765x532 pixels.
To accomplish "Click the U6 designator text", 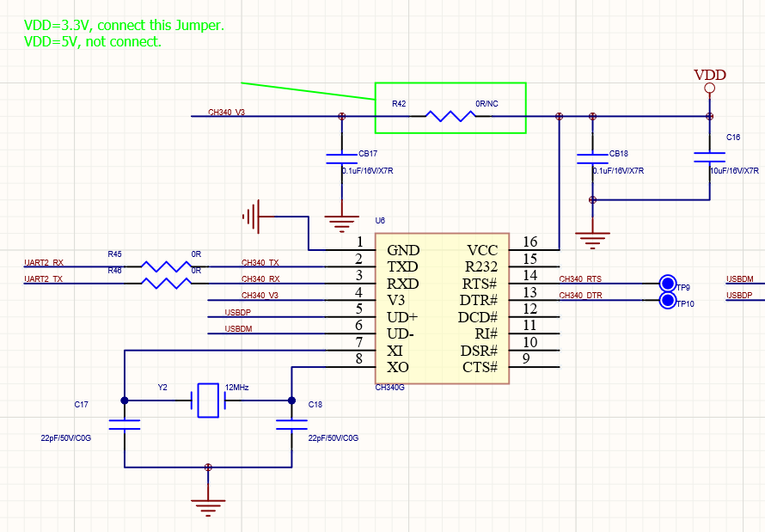I will tap(380, 220).
